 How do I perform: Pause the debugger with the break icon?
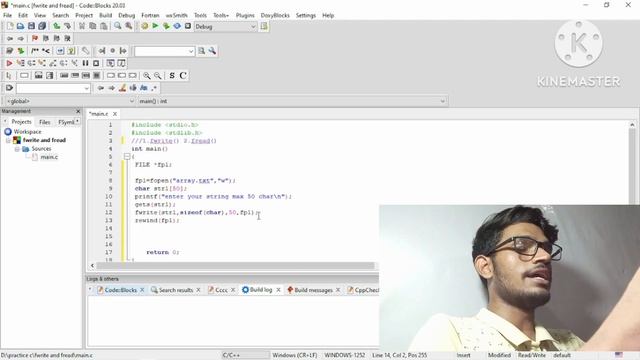point(85,63)
